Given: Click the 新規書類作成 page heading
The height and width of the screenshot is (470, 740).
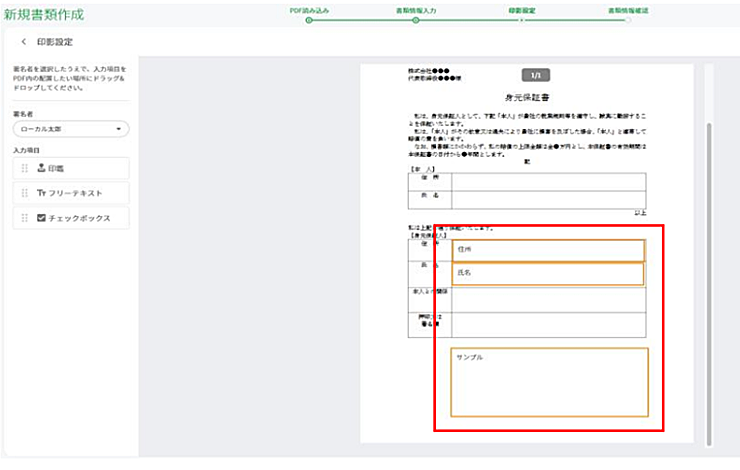Looking at the screenshot, I should [44, 15].
